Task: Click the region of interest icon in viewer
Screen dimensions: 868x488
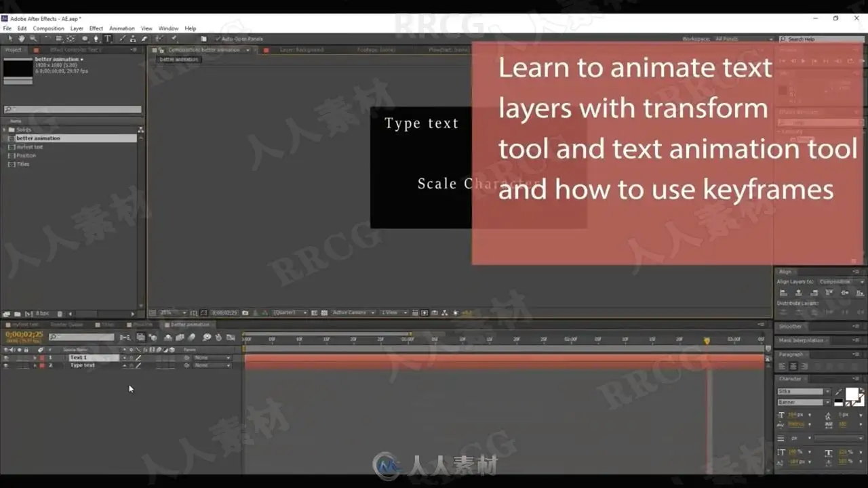Action: pos(315,313)
